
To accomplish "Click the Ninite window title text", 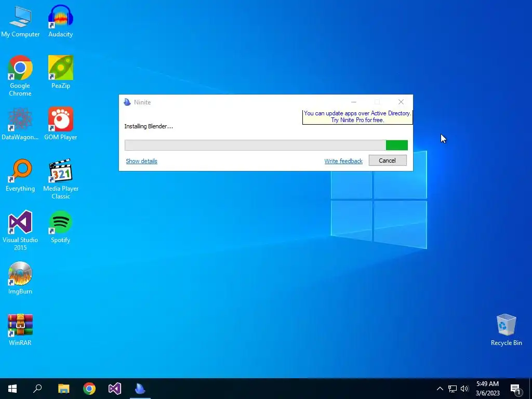I will pos(142,102).
